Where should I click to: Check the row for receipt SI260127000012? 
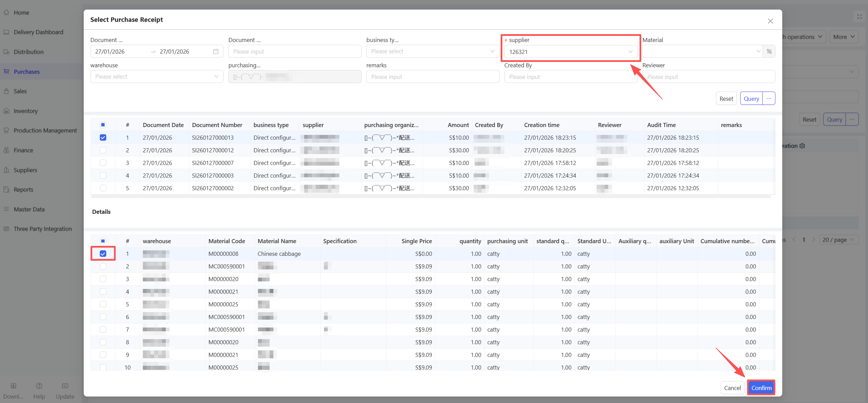[x=103, y=150]
